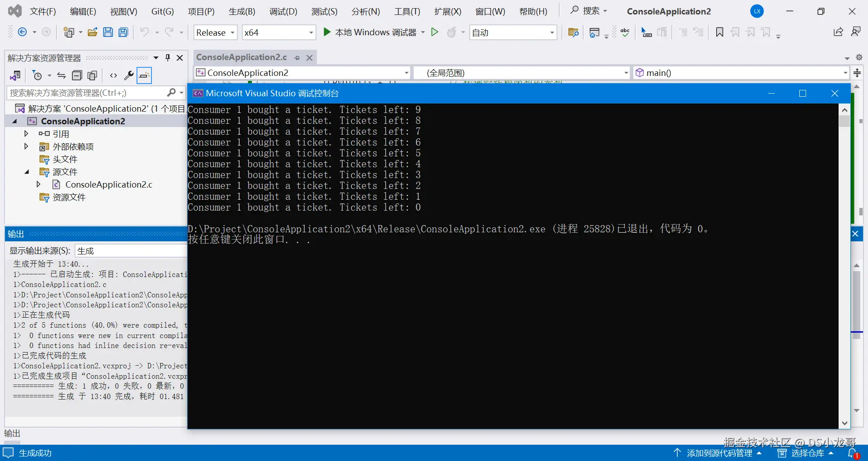Viewport: 868px width, 461px height.
Task: Open the 调试(D) menu
Action: click(283, 12)
